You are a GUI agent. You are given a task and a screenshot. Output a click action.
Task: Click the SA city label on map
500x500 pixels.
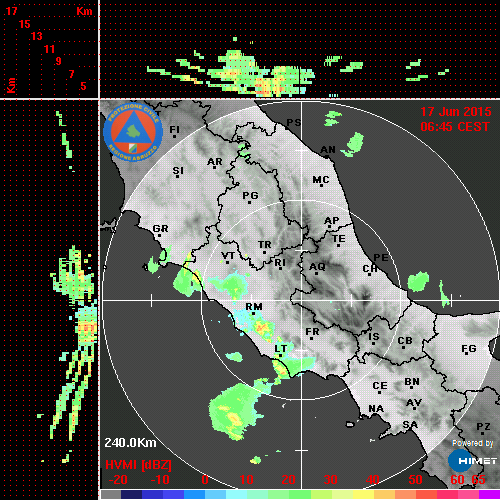click(410, 424)
